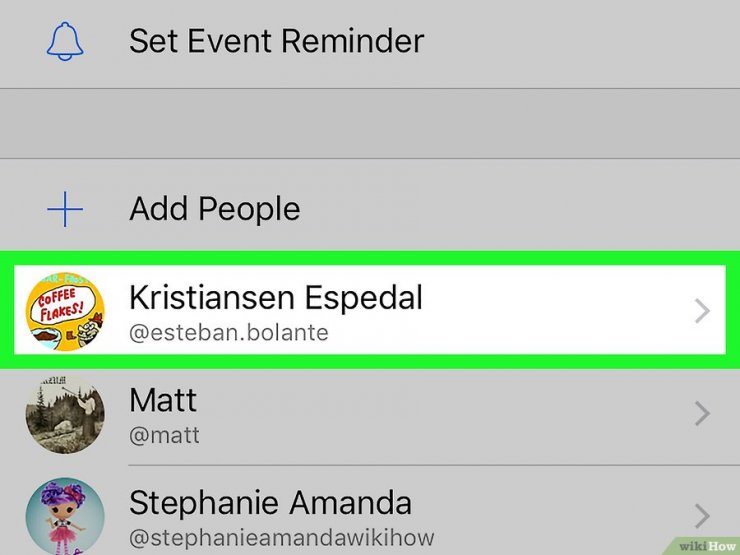Tap the blue plus icon
The image size is (740, 555).
click(65, 209)
